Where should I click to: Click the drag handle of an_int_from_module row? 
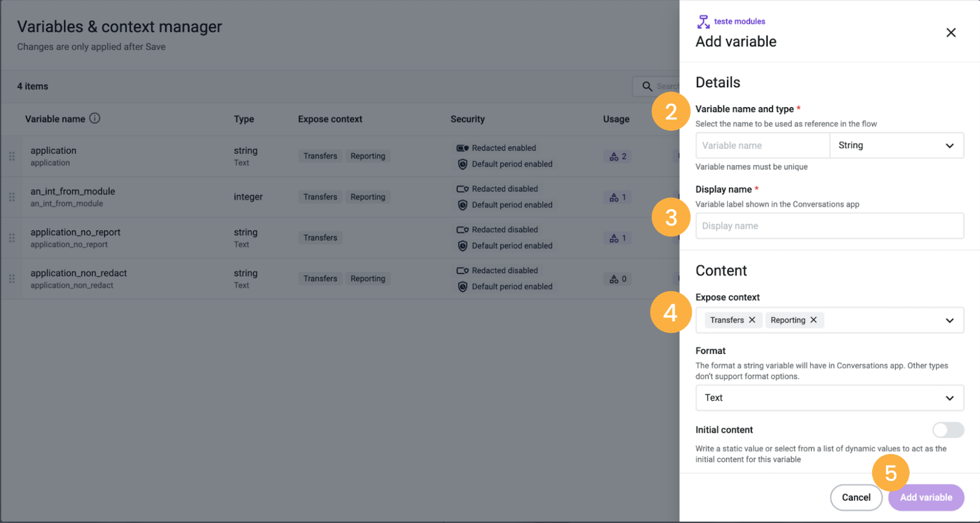click(x=12, y=197)
